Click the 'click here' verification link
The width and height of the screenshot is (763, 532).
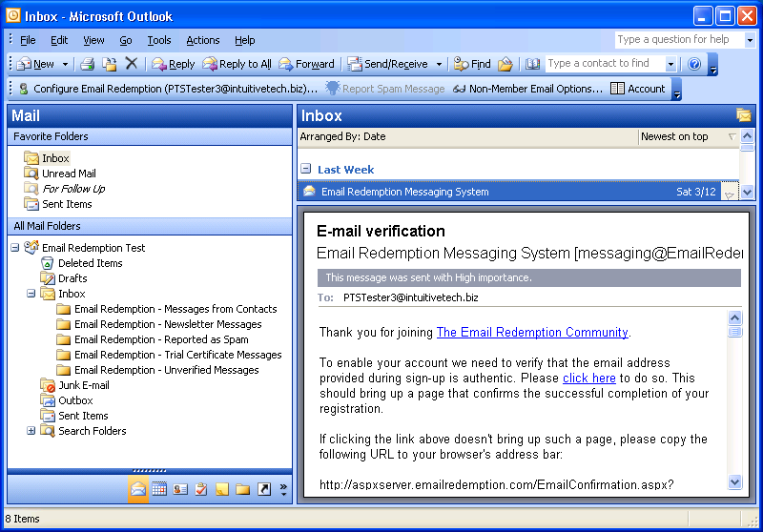[x=588, y=378]
